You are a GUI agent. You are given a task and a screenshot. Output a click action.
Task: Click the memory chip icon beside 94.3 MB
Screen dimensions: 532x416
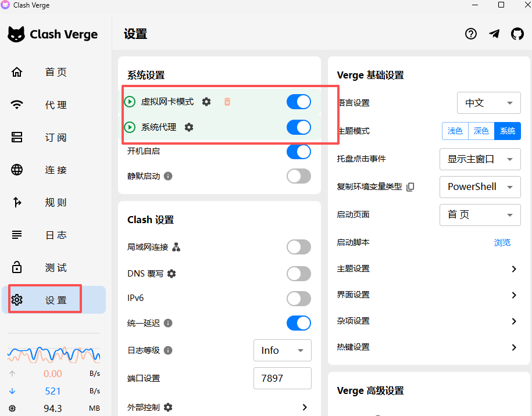coord(12,408)
